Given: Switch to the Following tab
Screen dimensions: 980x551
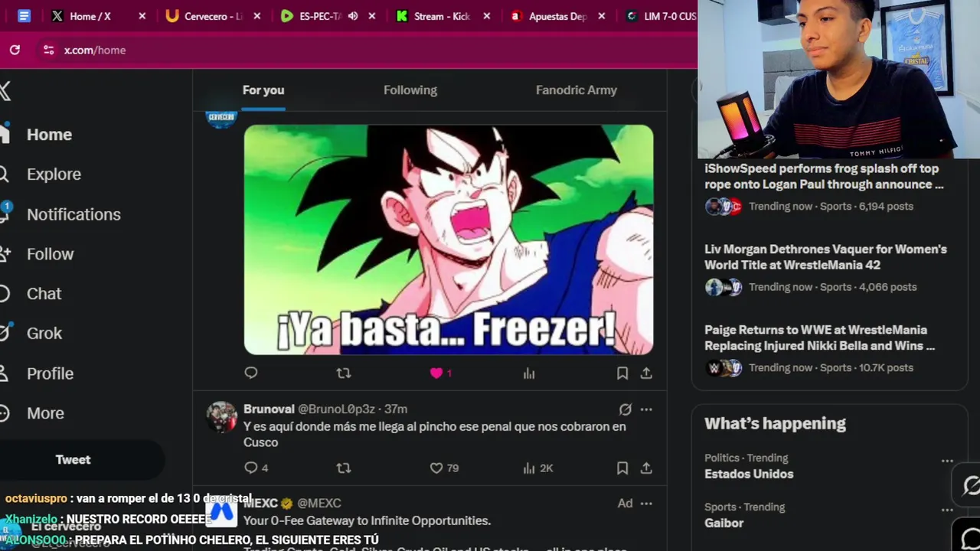Looking at the screenshot, I should pos(410,90).
